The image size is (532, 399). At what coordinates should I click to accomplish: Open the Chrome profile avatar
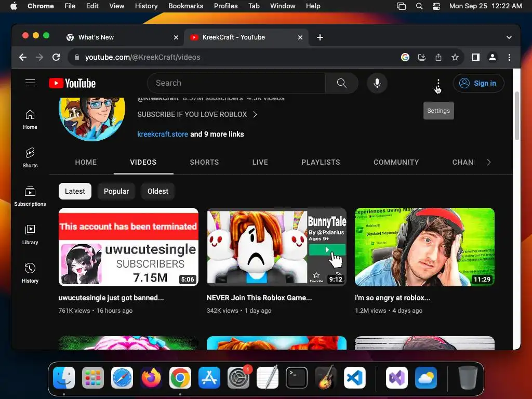[x=493, y=57]
